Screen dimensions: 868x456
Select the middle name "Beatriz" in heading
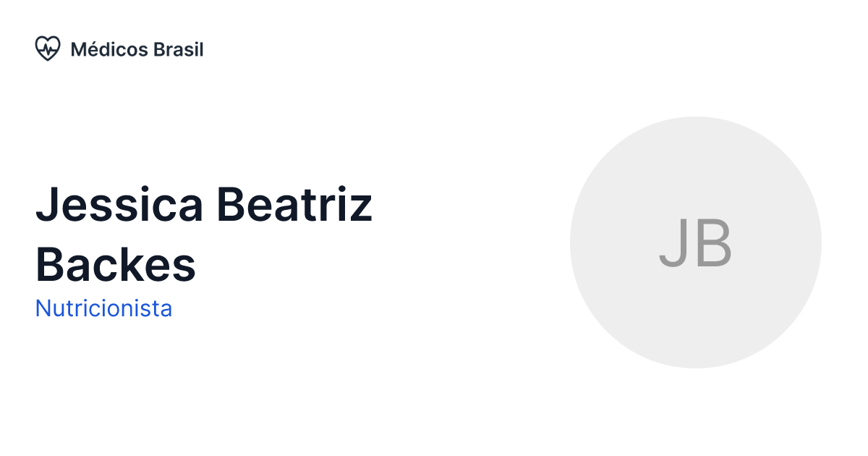294,205
